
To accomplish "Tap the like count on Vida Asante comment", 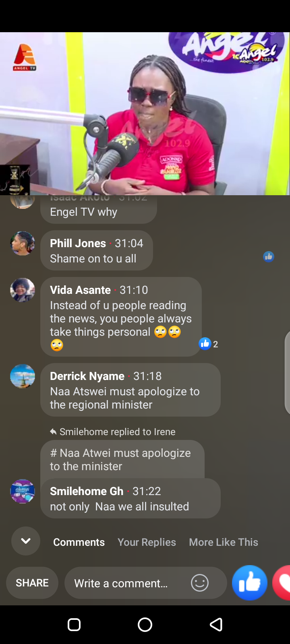I will coord(209,344).
